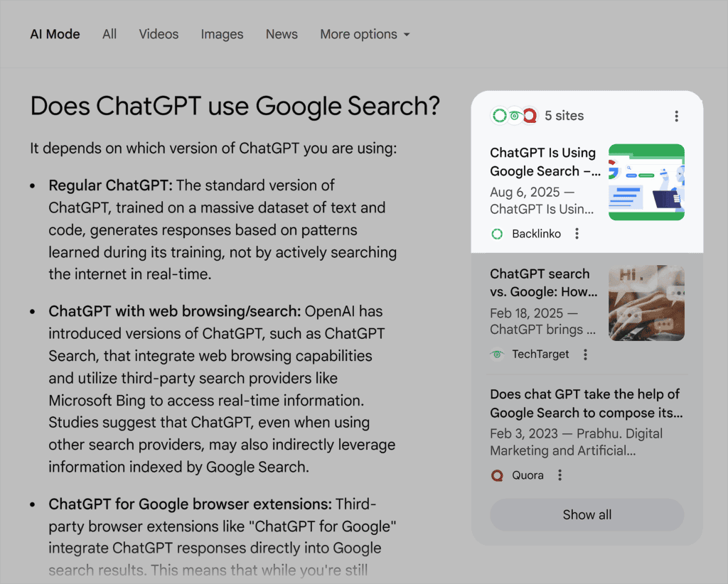Click the TechTarget result thumbnail
This screenshot has height=584, width=728.
(x=646, y=303)
